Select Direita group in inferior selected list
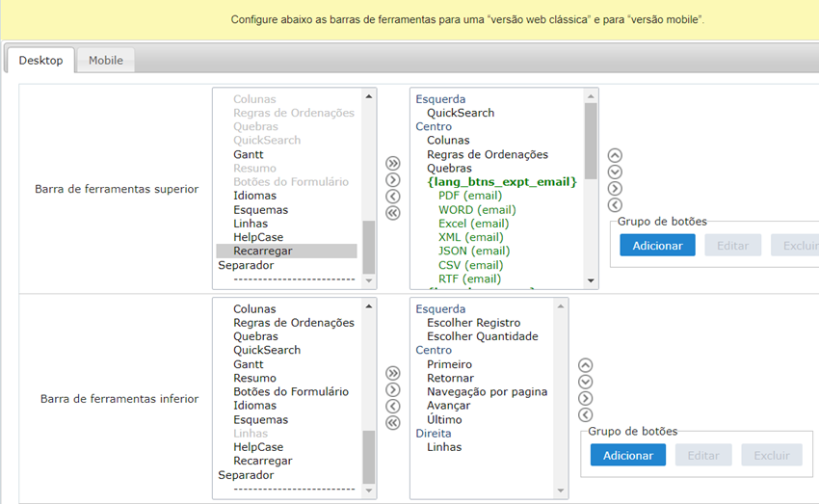 pyautogui.click(x=433, y=434)
